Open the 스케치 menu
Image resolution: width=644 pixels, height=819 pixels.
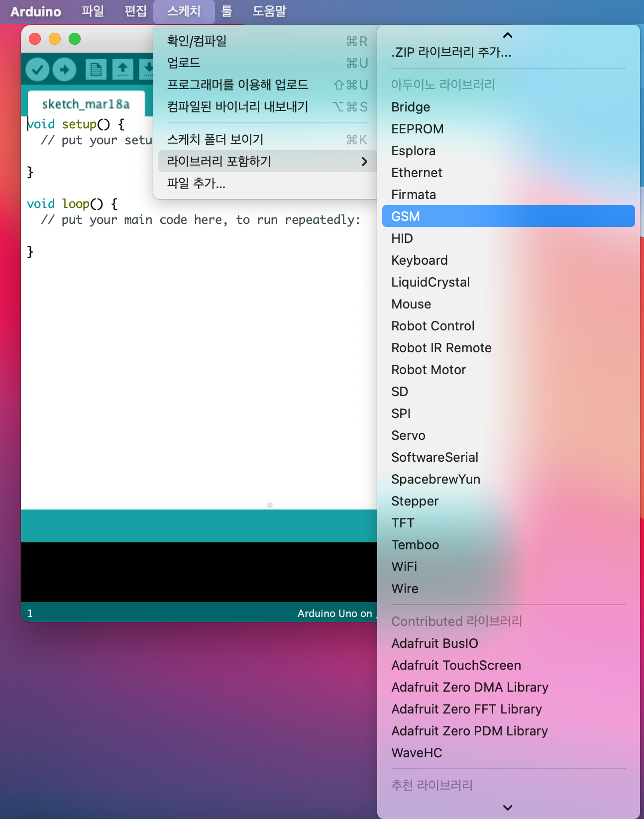(184, 11)
